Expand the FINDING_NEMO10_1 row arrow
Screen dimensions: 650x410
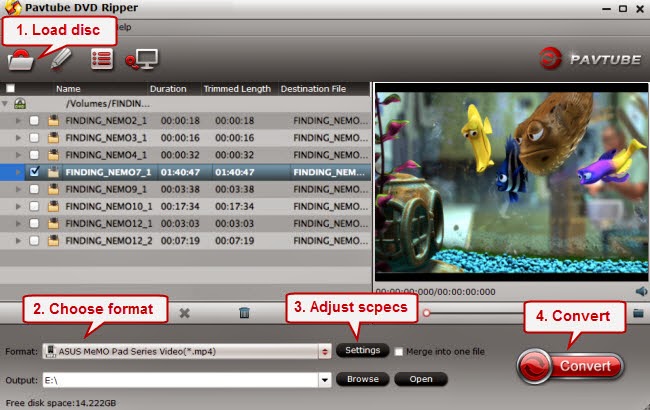click(18, 206)
